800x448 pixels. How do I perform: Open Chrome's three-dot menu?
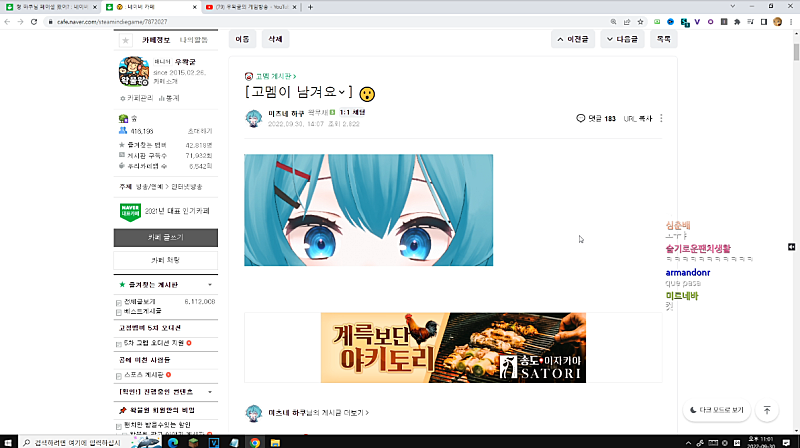791,22
